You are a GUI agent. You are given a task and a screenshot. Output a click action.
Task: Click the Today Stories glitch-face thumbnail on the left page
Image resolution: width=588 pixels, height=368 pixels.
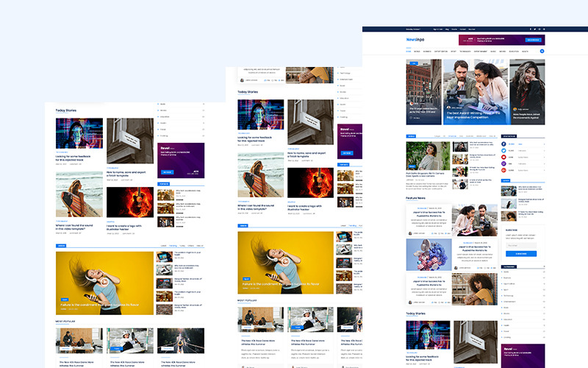[79, 133]
